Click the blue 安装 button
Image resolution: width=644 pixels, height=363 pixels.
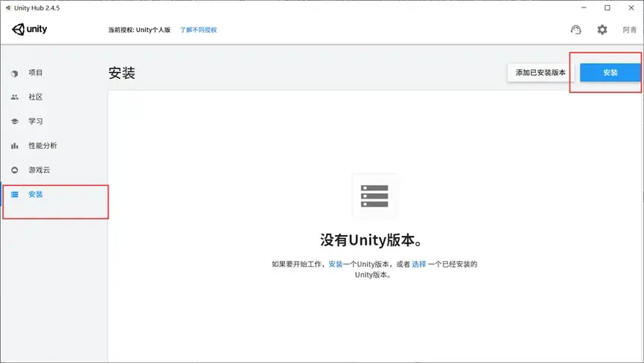610,73
